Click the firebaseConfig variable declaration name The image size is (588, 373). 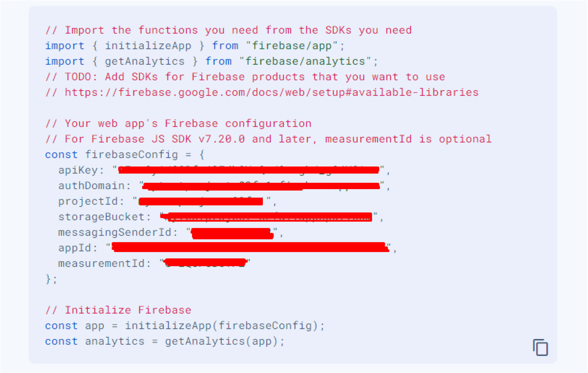point(131,155)
